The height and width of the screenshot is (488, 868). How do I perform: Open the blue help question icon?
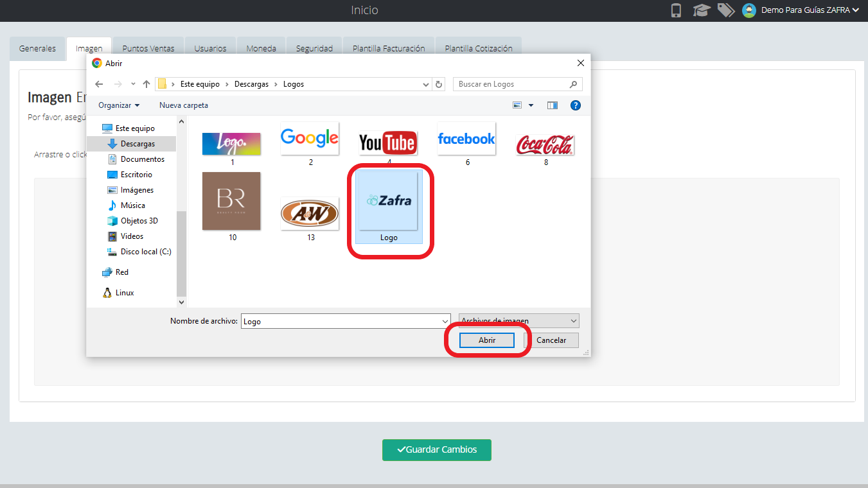tap(576, 105)
